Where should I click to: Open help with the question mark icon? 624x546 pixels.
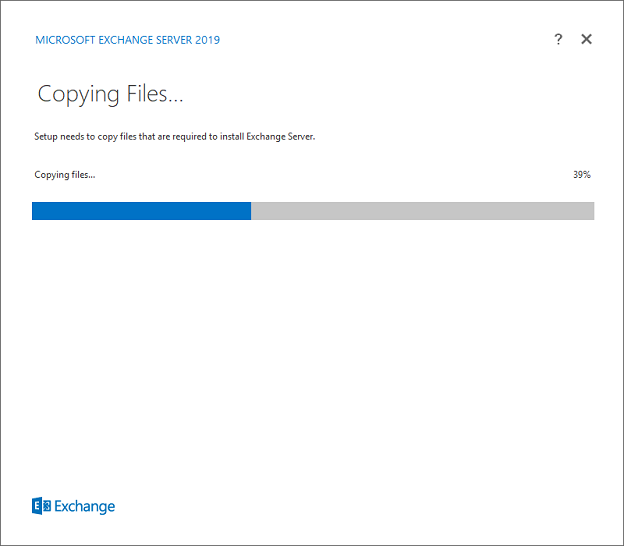[558, 39]
